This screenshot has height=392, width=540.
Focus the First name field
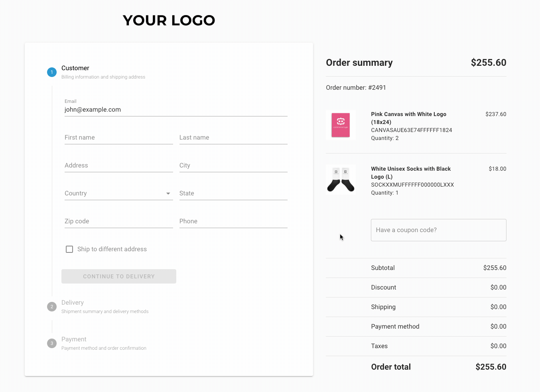(x=119, y=138)
